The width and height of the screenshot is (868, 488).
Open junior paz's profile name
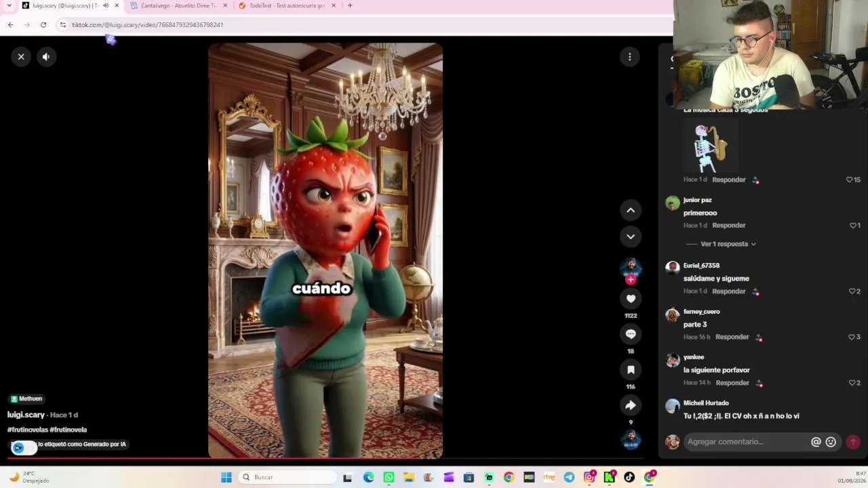(697, 200)
